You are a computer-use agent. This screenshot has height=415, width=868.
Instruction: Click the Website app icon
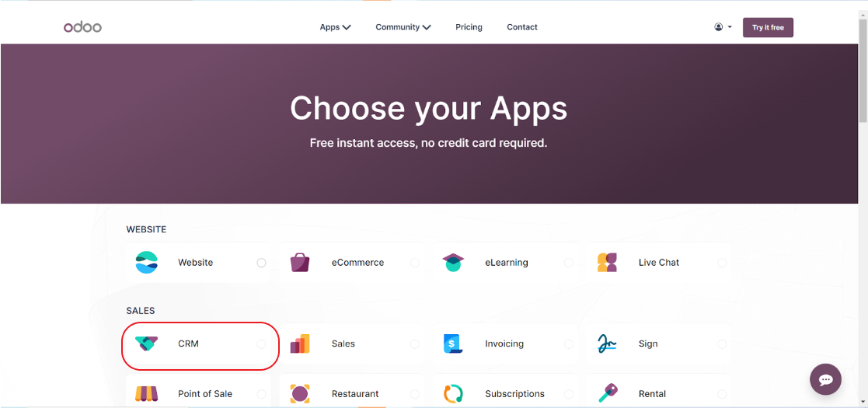pyautogui.click(x=147, y=262)
